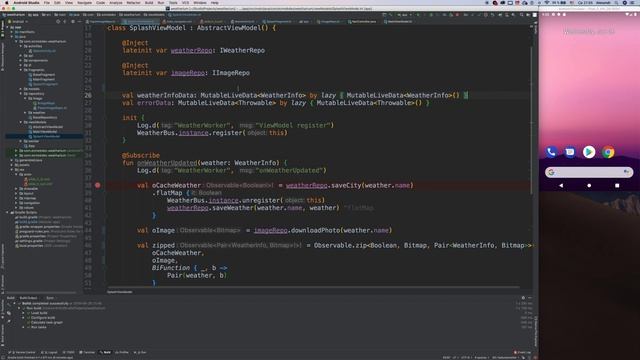Image resolution: width=640 pixels, height=360 pixels.
Task: Expand the Configure build node
Action: pyautogui.click(x=23, y=318)
